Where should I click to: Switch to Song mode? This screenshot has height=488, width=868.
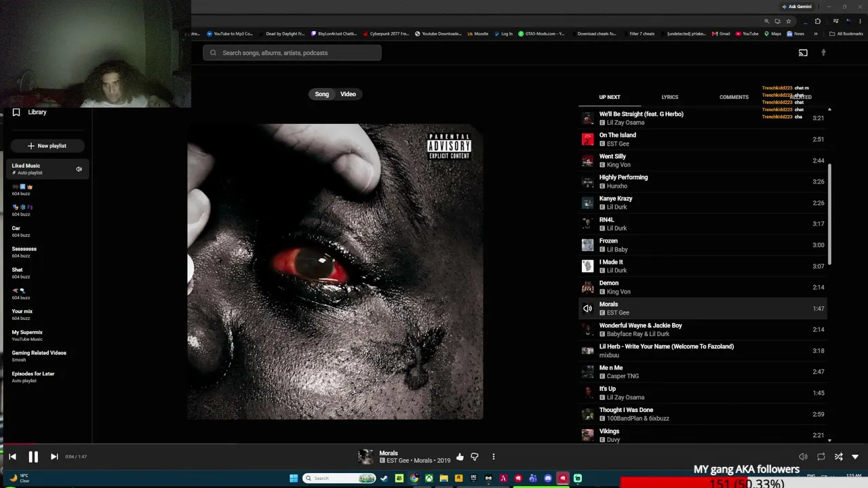pyautogui.click(x=321, y=94)
